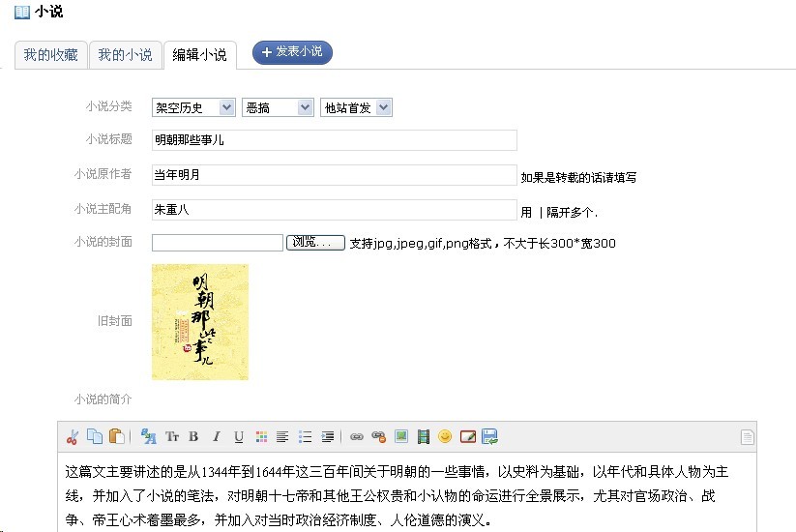Insert a hyperlink with link icon

tap(357, 436)
